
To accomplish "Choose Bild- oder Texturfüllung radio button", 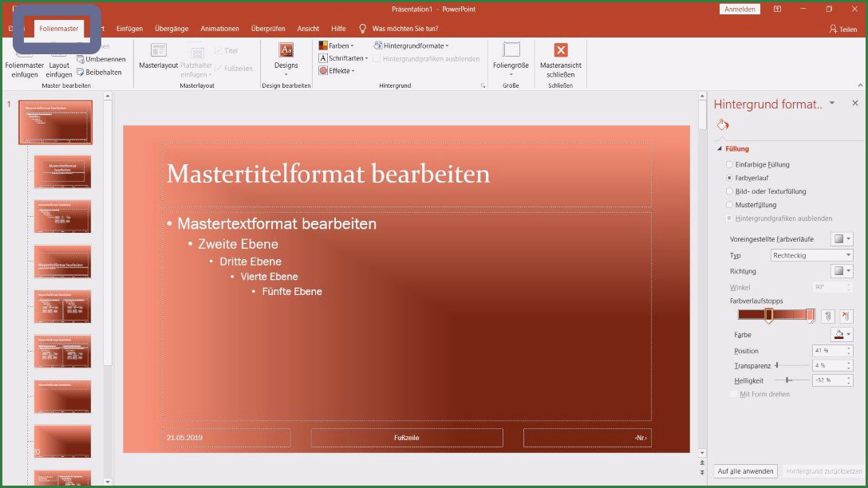I will click(x=729, y=191).
